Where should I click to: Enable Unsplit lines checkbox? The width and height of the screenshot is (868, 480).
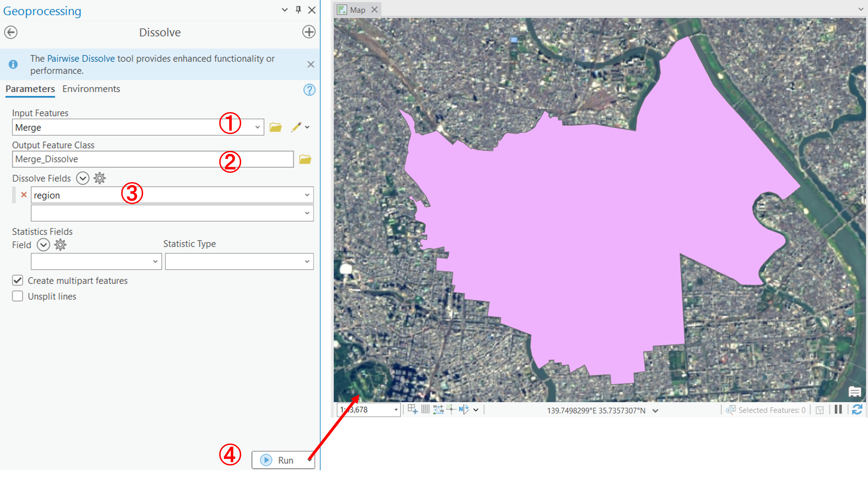[17, 296]
